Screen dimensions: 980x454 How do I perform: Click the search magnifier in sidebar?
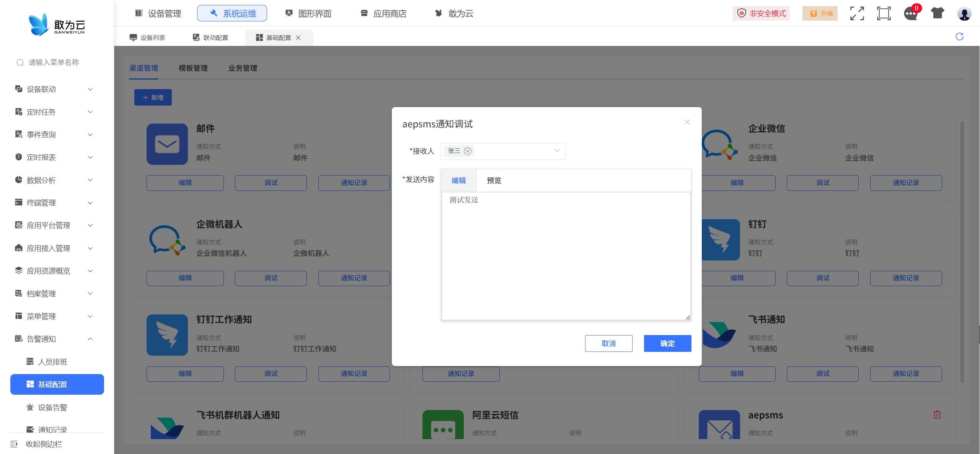coord(20,62)
